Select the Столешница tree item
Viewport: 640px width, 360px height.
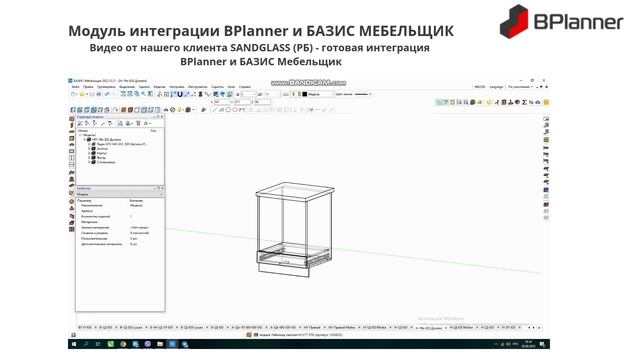pyautogui.click(x=106, y=162)
